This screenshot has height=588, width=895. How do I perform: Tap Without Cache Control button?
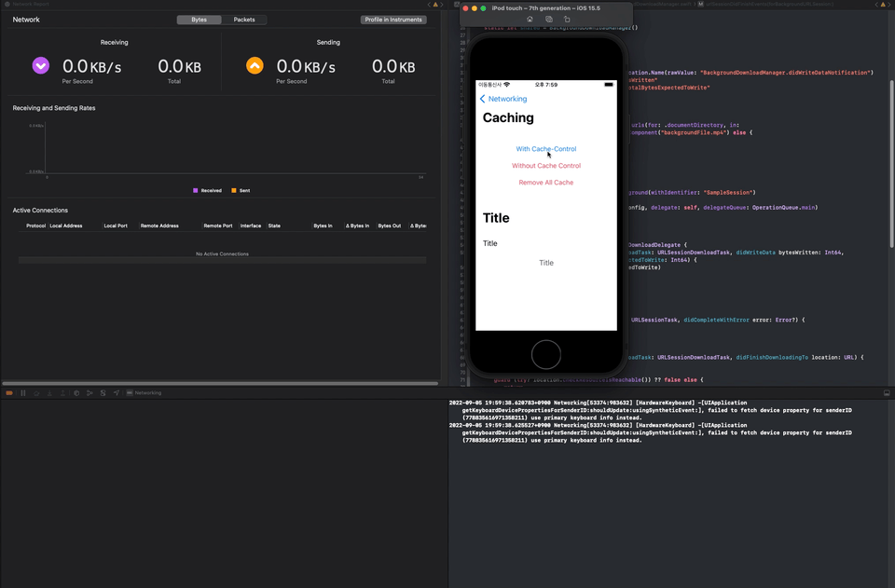[x=546, y=165]
